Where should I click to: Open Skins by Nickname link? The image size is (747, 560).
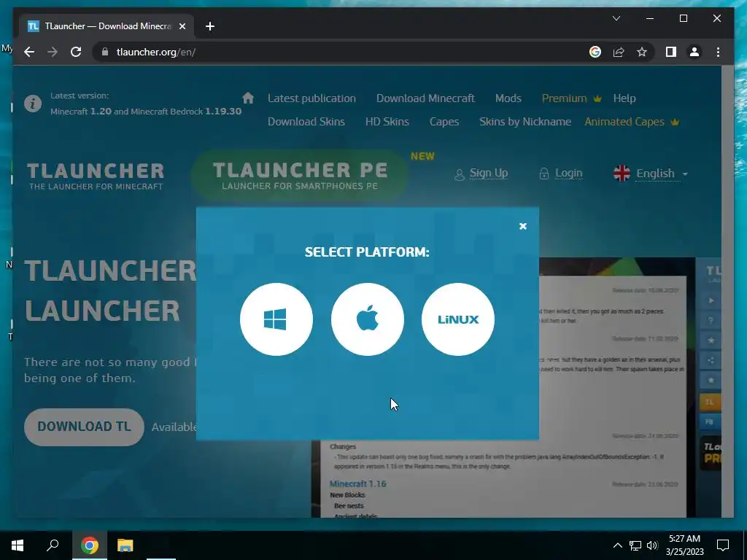pos(525,122)
